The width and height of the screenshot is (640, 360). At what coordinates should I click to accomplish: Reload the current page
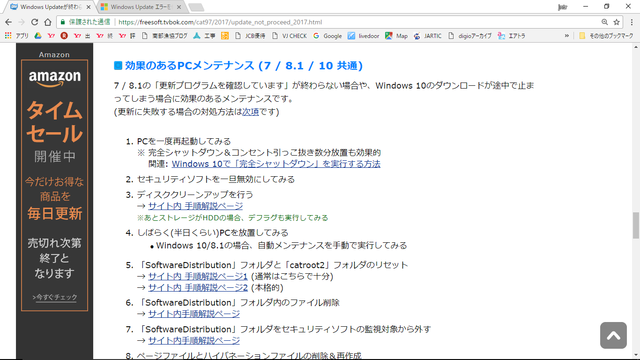35,22
